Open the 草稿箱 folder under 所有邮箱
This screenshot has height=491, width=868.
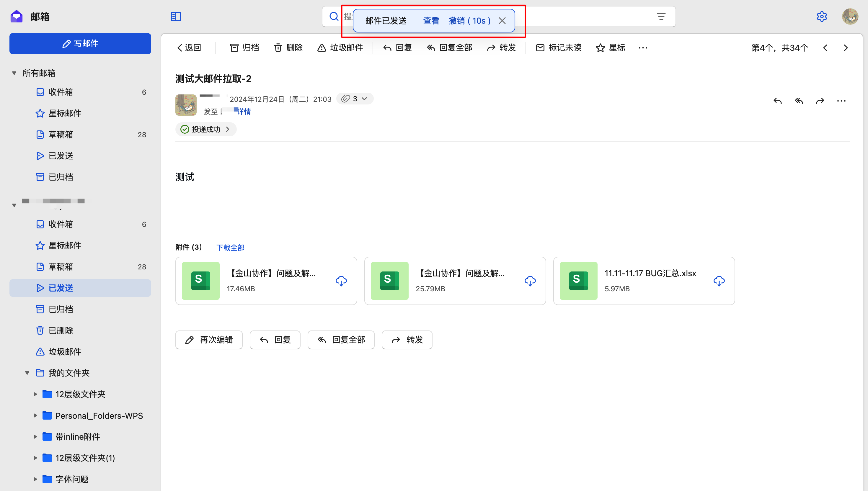(x=61, y=135)
